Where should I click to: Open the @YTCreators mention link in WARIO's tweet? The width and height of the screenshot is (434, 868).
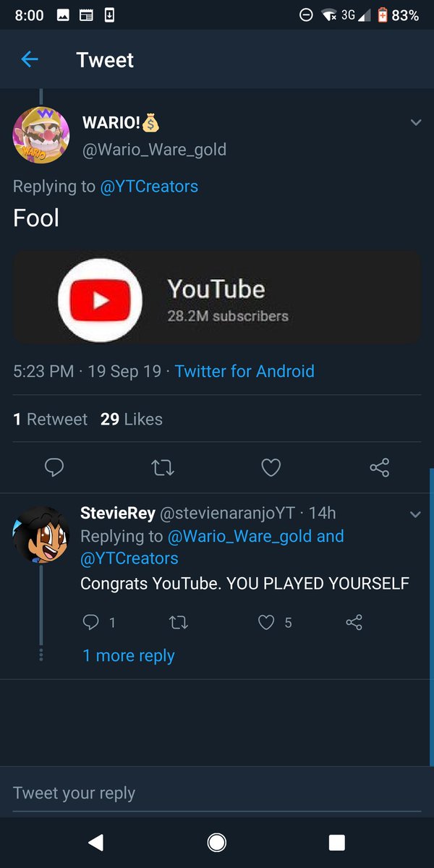click(x=149, y=186)
